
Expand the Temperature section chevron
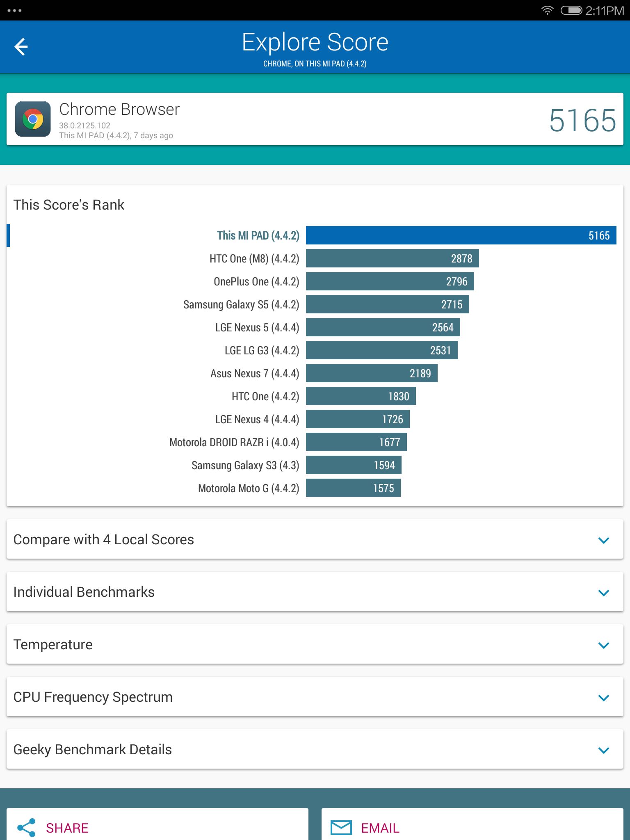[x=603, y=645]
